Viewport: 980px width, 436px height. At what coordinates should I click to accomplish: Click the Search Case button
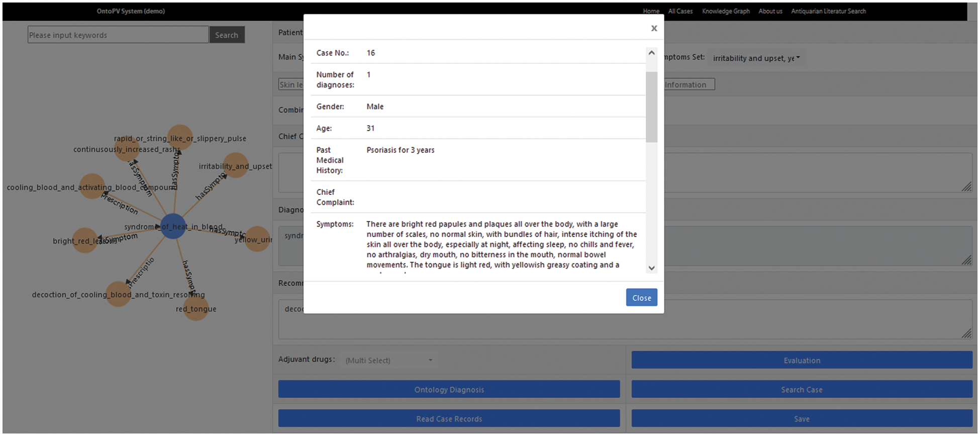click(802, 389)
